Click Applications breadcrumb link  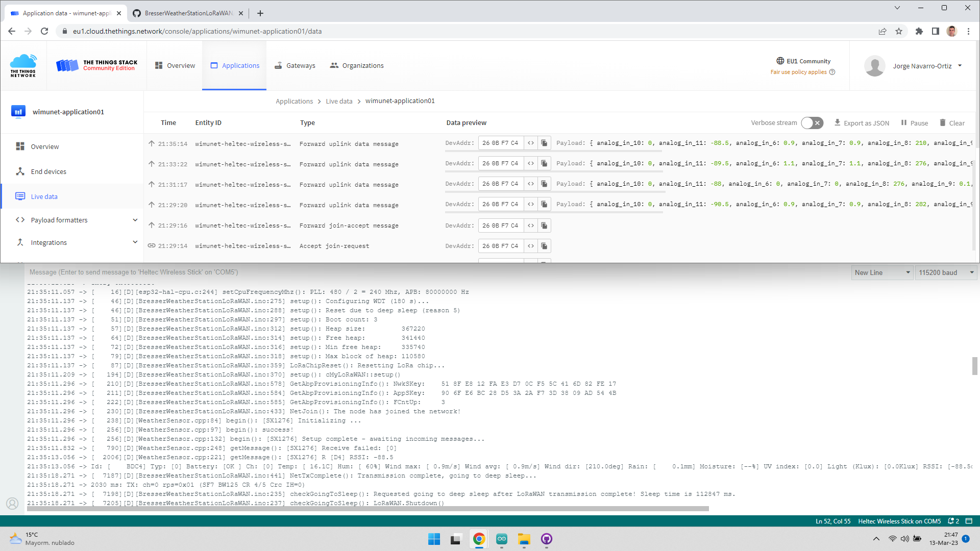294,101
